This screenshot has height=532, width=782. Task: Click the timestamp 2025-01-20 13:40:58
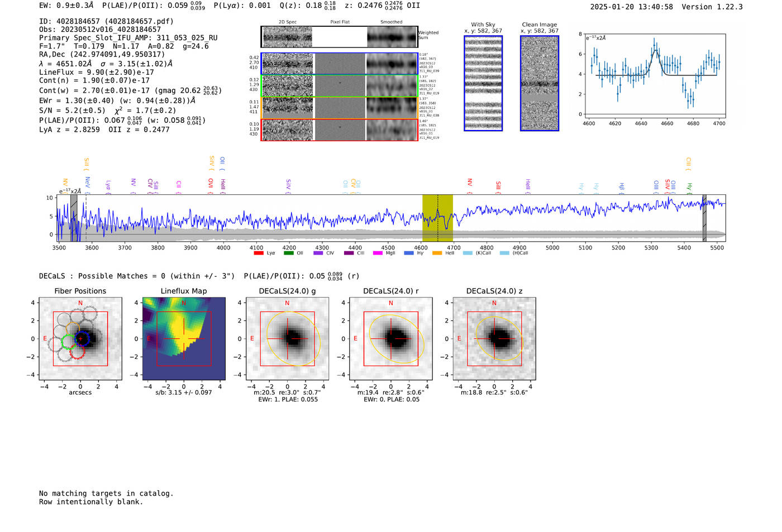click(x=632, y=7)
